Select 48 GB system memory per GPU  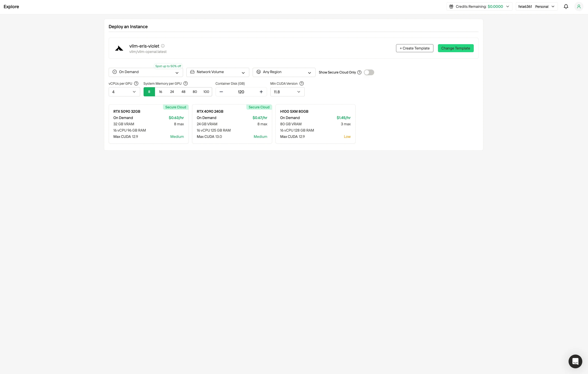[x=183, y=92]
